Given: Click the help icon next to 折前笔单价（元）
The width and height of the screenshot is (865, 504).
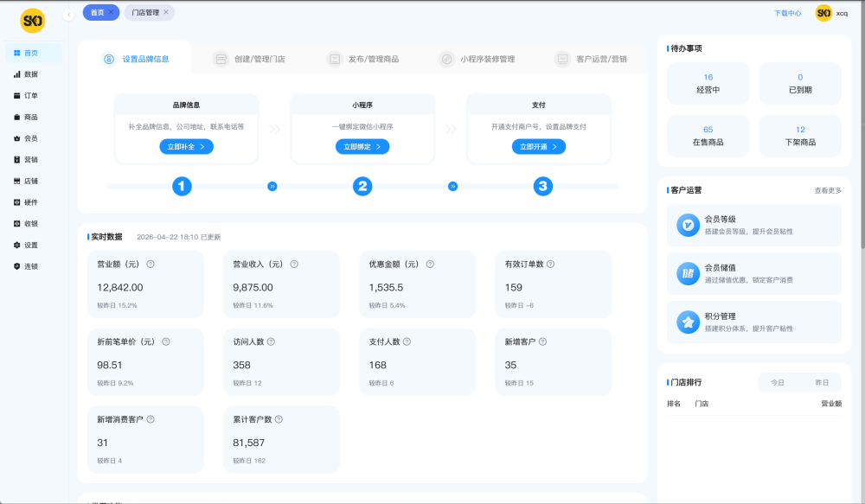Looking at the screenshot, I should (x=165, y=341).
